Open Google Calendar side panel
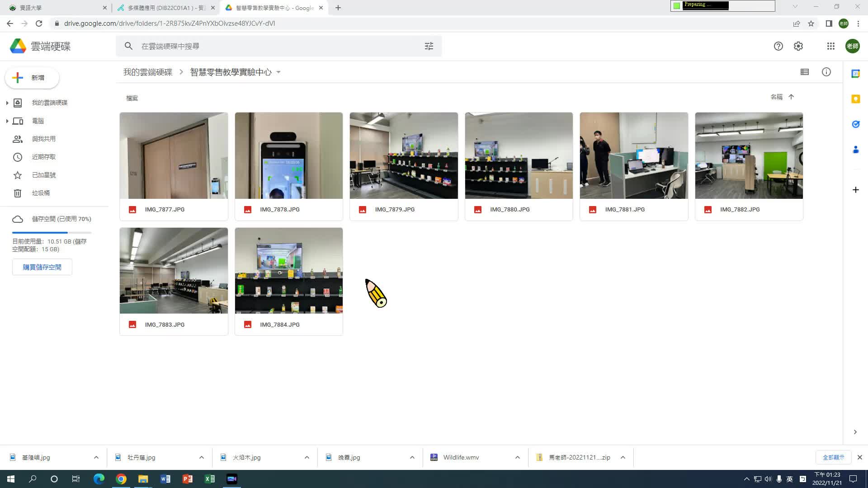Viewport: 868px width, 488px height. coord(855,74)
